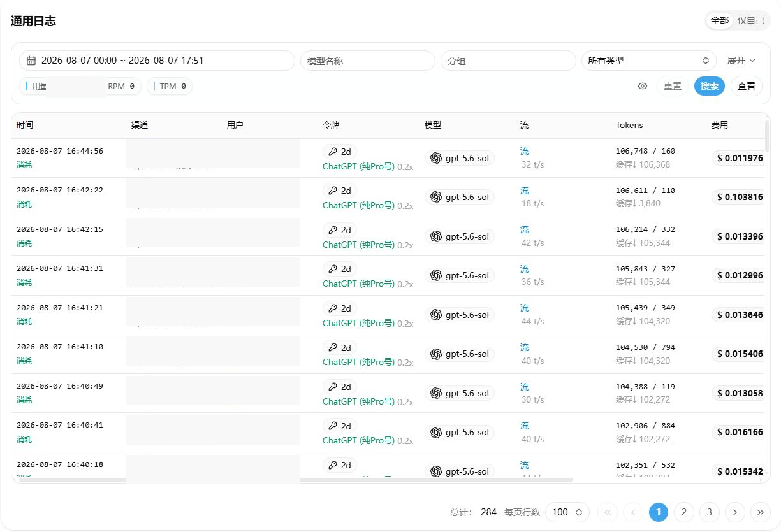Viewport: 781px width, 532px height.
Task: Click the table's vertical scrollbar
Action: tap(767, 136)
